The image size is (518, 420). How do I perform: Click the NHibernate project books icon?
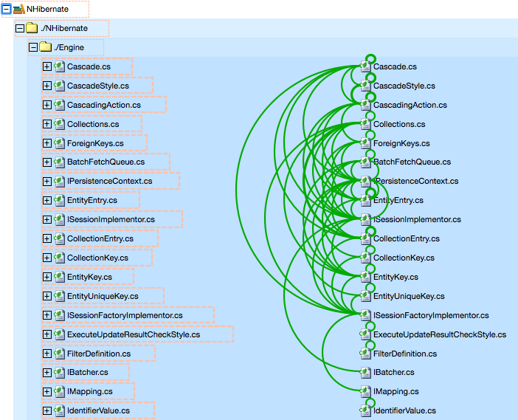point(19,9)
